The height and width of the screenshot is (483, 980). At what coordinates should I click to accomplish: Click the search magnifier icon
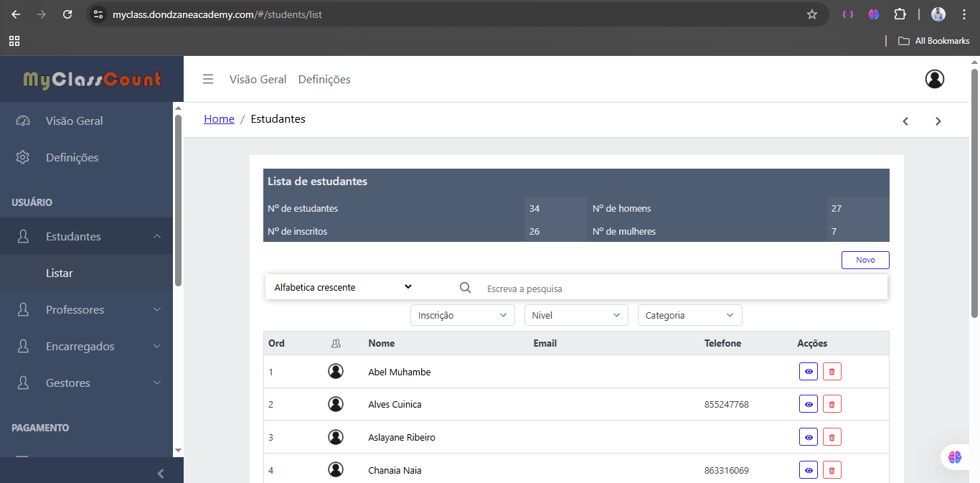[x=465, y=288]
